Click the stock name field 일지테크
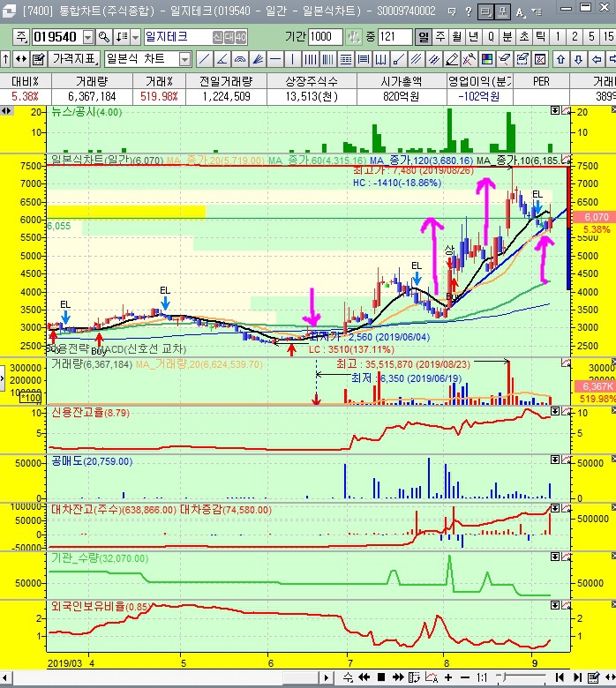The image size is (616, 688). pyautogui.click(x=196, y=37)
